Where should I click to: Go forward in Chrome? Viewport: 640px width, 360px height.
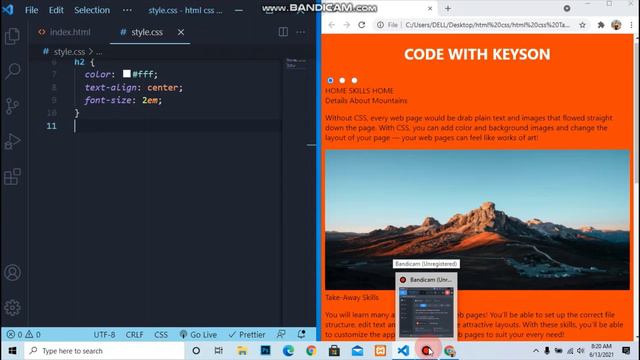click(347, 25)
